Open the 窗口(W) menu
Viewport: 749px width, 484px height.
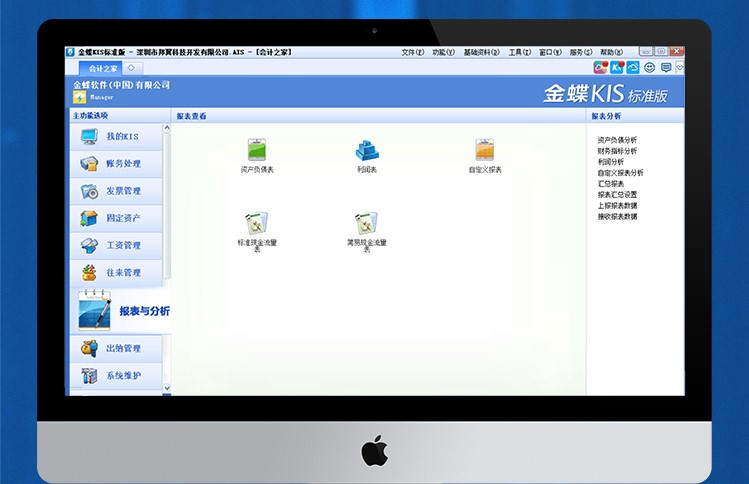pyautogui.click(x=550, y=52)
